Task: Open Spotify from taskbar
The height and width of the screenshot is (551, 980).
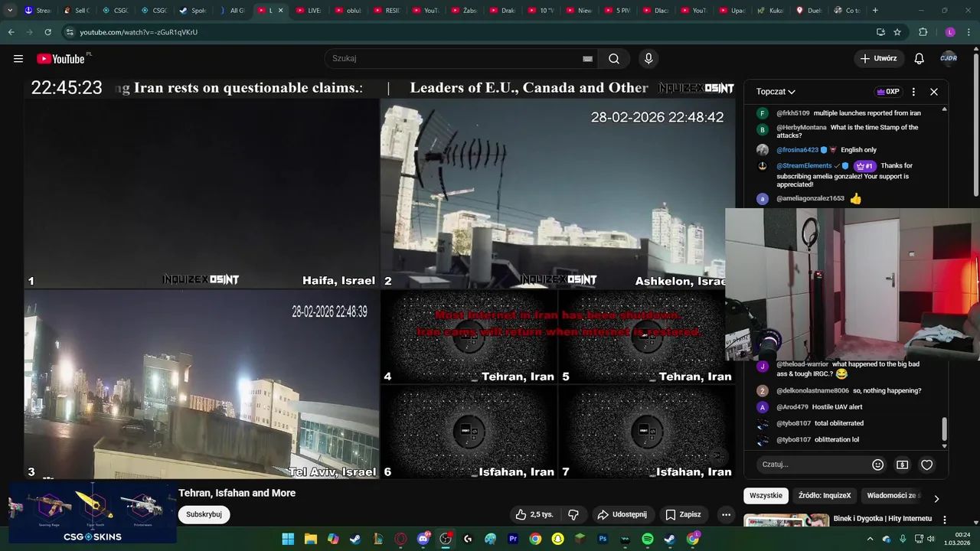Action: click(x=648, y=540)
